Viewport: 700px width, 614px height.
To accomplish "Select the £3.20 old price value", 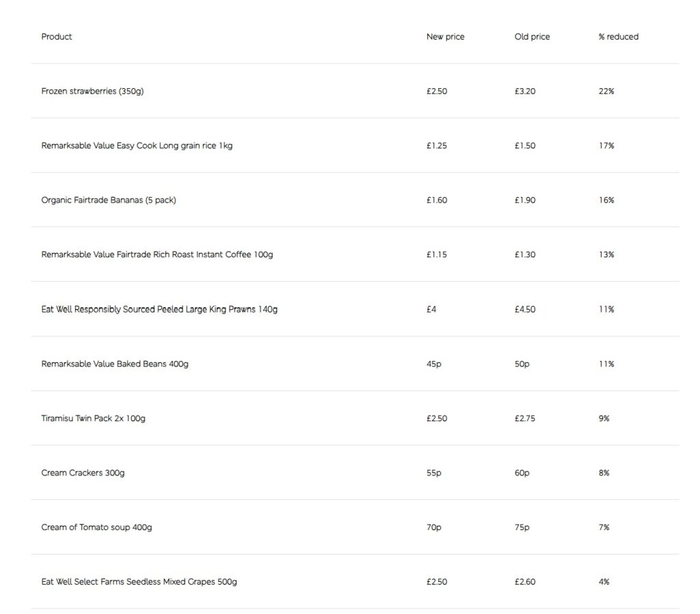I will [x=525, y=91].
